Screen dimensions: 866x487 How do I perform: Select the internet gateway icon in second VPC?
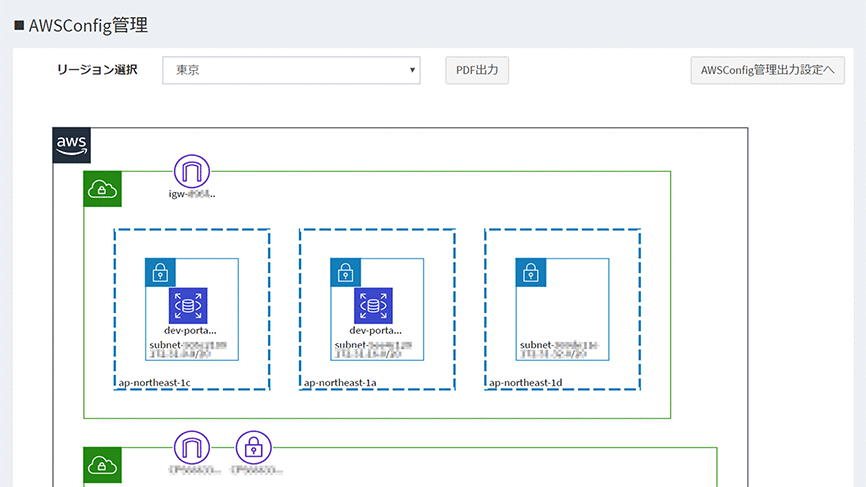coord(192,447)
